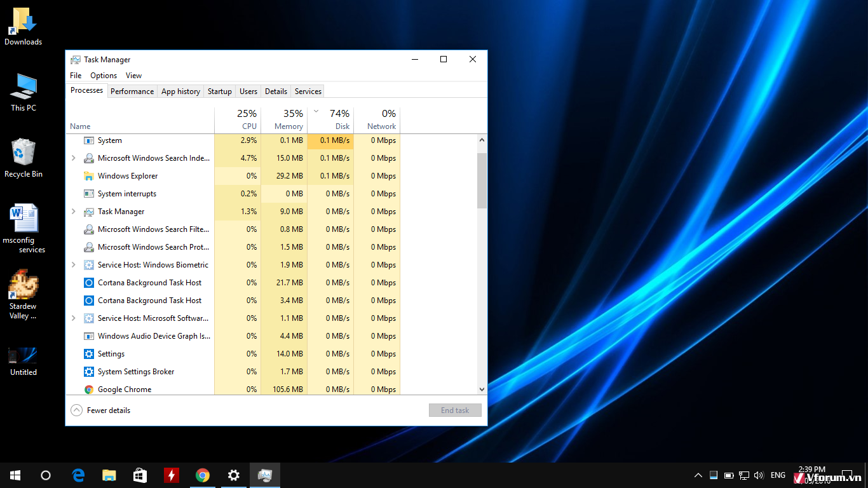The image size is (868, 488).
Task: Expand the Task Manager process row
Action: point(74,212)
